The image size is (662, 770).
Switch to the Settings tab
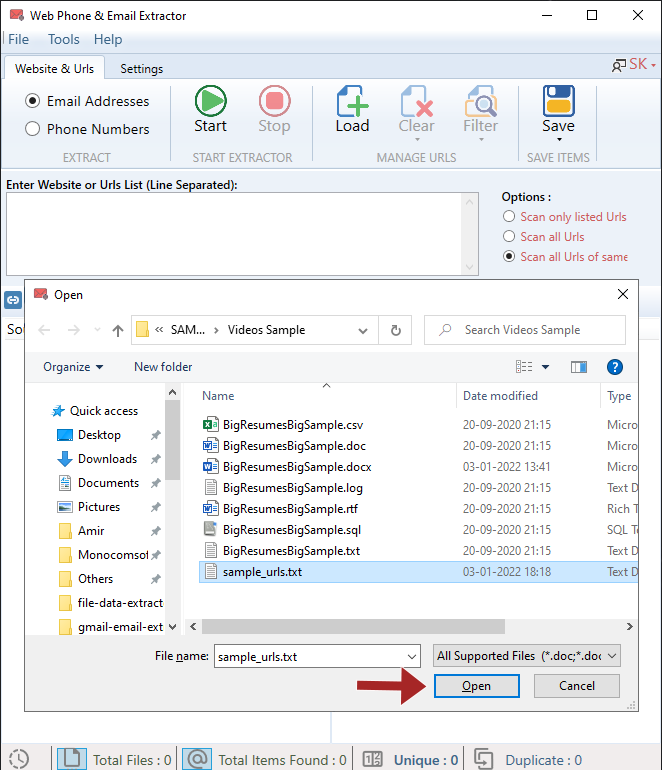coord(141,69)
